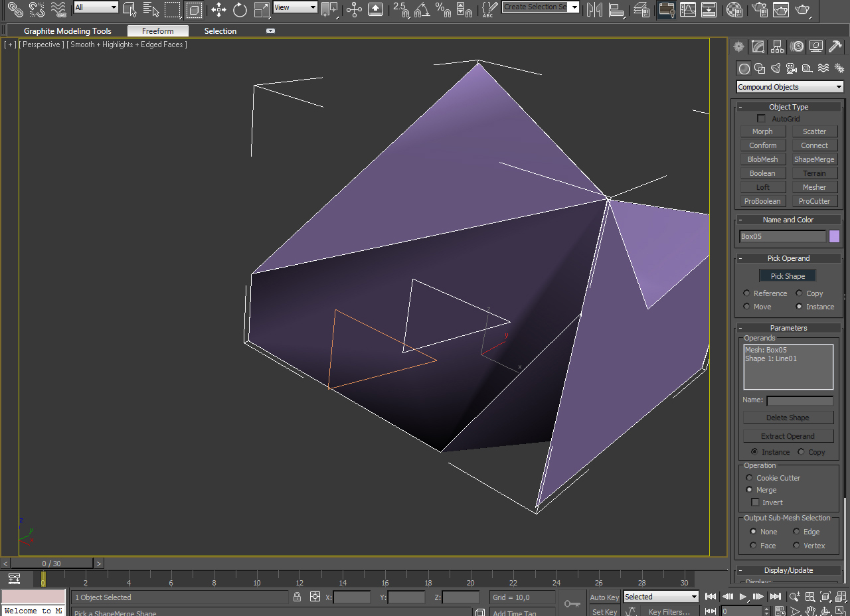Open the Material Editor icon
The height and width of the screenshot is (616, 850).
click(734, 9)
